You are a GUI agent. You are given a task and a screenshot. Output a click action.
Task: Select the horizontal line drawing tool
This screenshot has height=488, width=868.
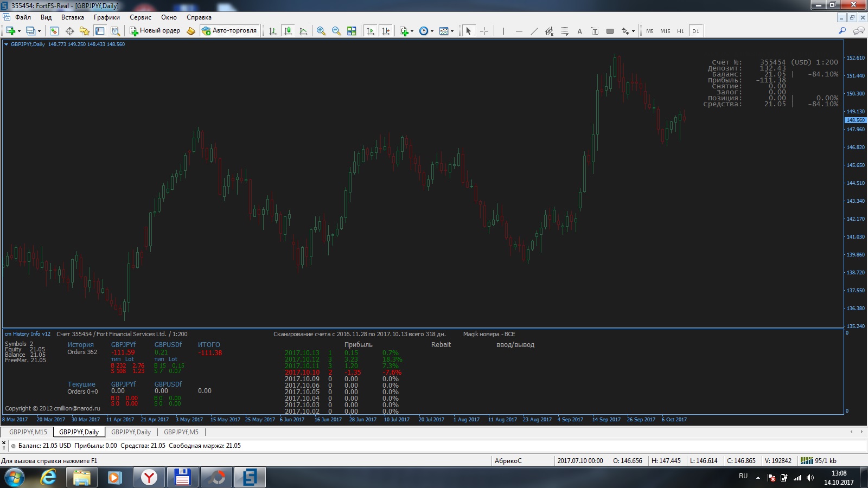click(519, 31)
